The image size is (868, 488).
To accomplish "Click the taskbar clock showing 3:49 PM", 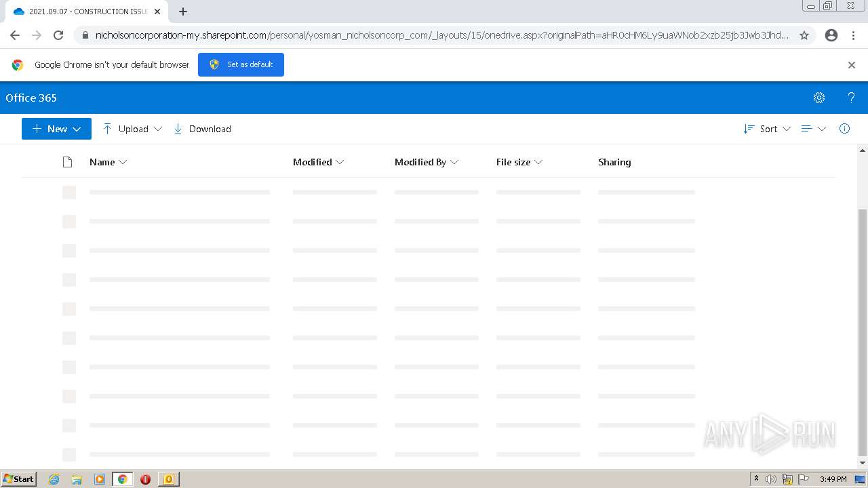I will tap(833, 479).
